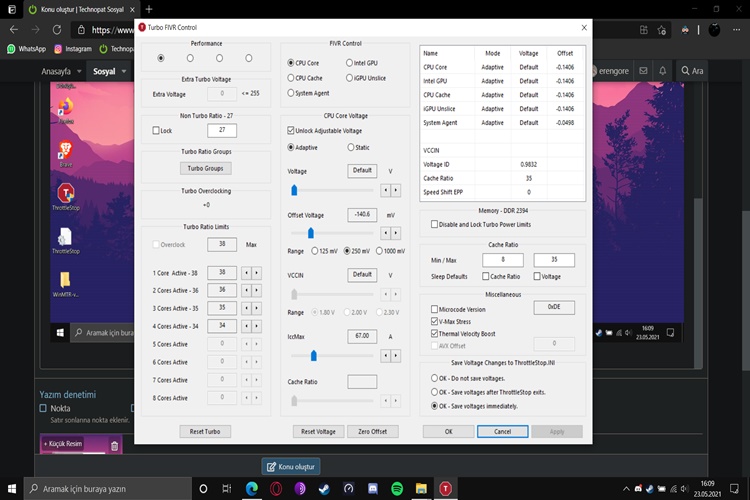Delete the attached thumbnail with trash icon
This screenshot has width=750, height=500.
114,446
